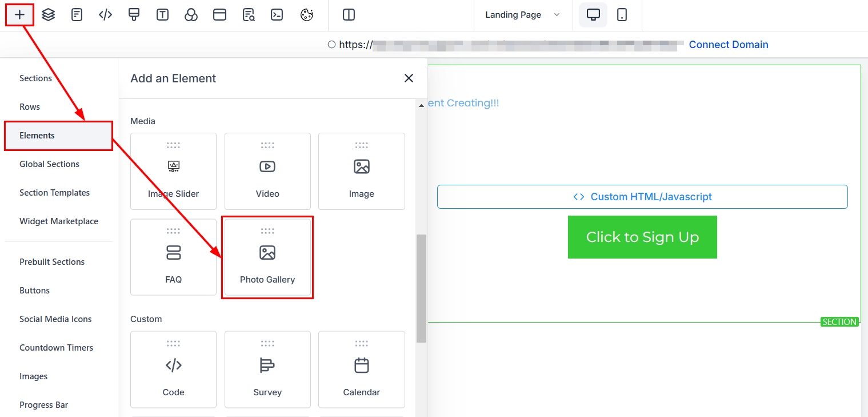This screenshot has height=417, width=868.
Task: Open Social Media Icons category
Action: (55, 319)
